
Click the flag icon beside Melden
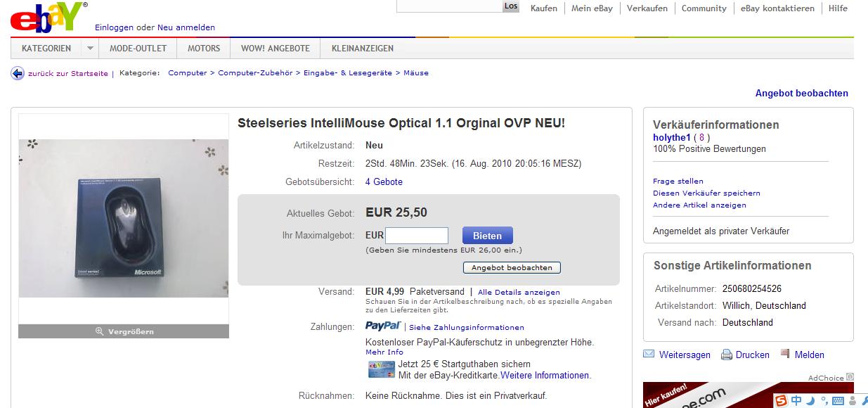[785, 354]
